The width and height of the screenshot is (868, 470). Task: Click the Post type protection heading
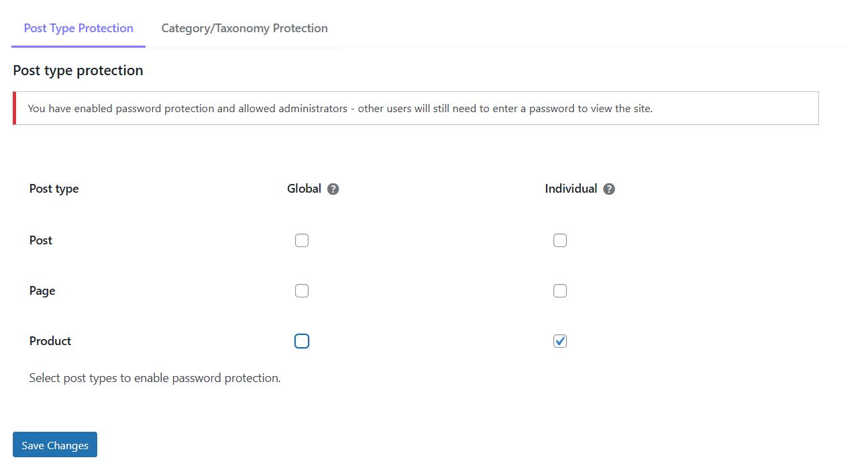pyautogui.click(x=78, y=70)
